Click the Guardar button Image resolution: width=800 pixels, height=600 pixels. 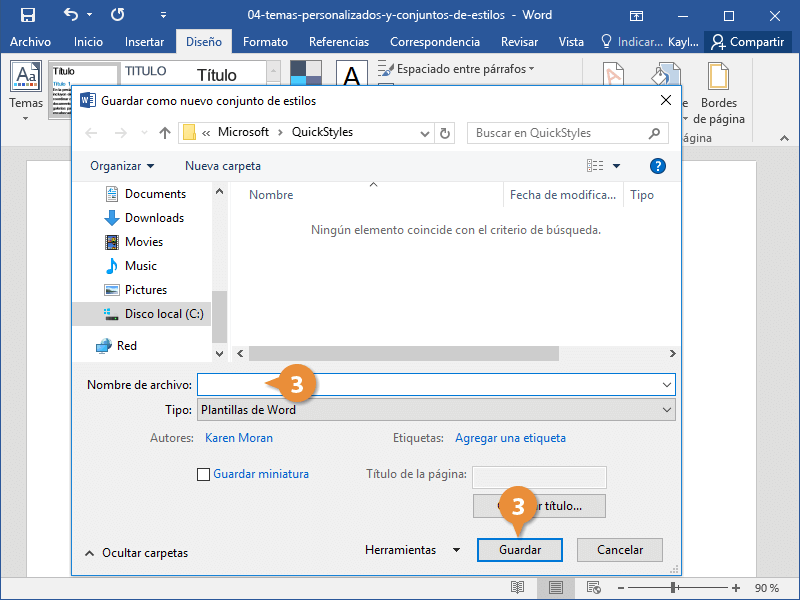coord(520,550)
